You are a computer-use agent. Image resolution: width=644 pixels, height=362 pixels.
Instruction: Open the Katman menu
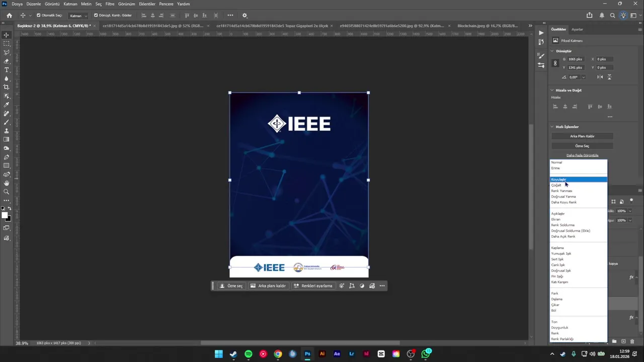[x=70, y=4]
